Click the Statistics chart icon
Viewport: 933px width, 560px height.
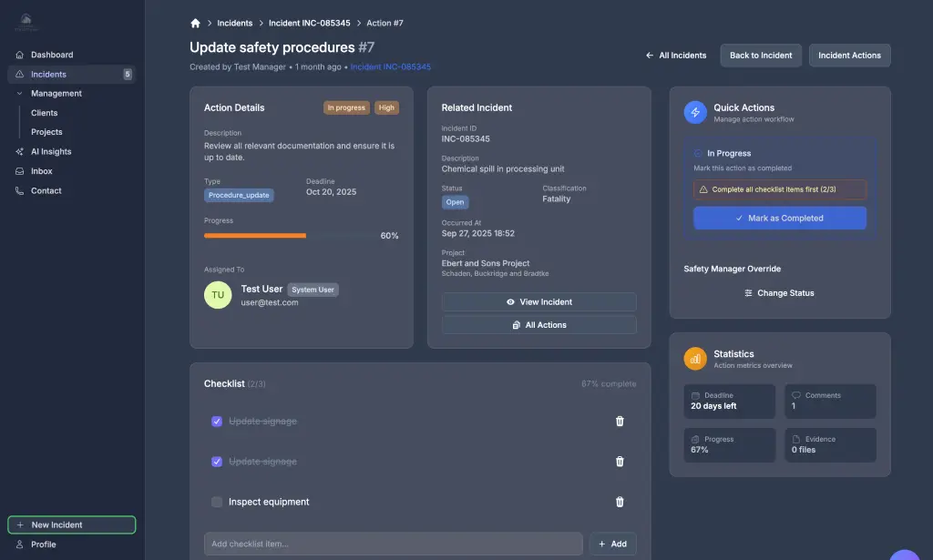[x=695, y=358]
